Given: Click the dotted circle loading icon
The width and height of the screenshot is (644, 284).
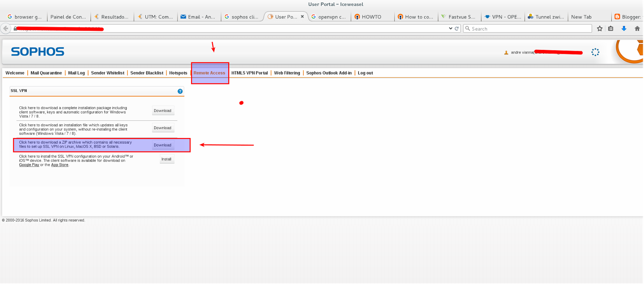Looking at the screenshot, I should click(x=595, y=52).
